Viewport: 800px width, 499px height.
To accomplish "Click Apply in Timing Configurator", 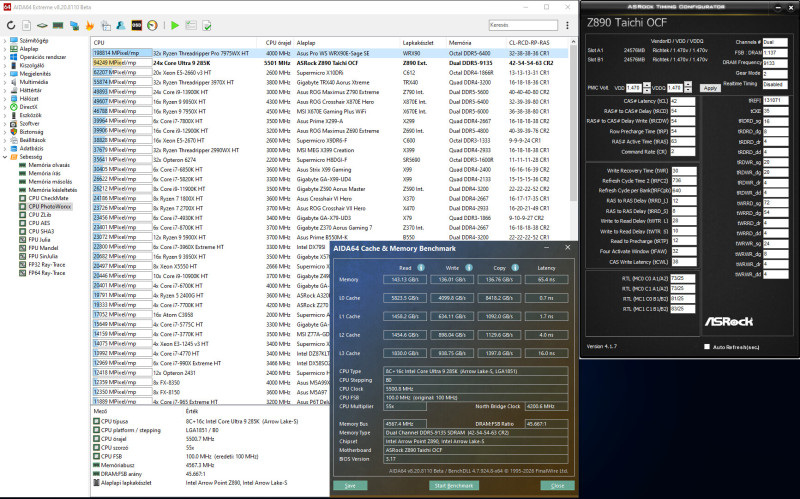I will 711,88.
